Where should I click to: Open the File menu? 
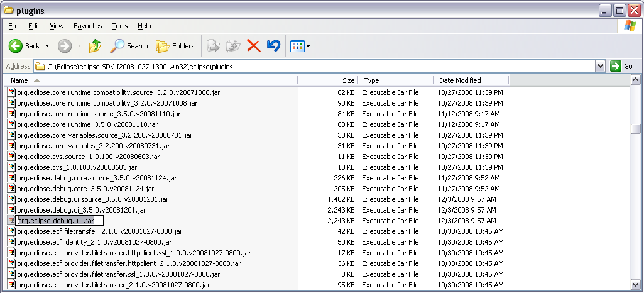click(x=14, y=26)
